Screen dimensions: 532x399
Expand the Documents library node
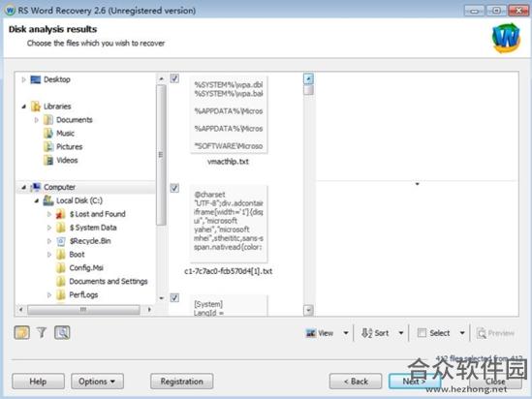click(36, 120)
